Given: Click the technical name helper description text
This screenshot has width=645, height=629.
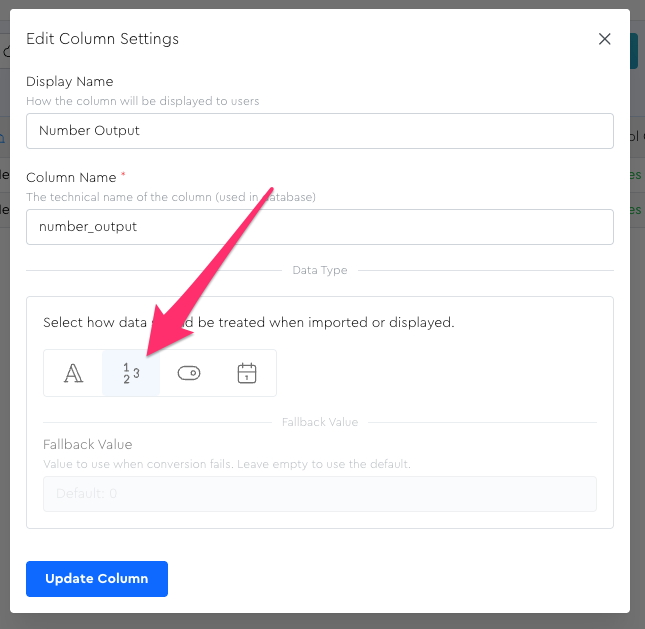Looking at the screenshot, I should [x=171, y=197].
